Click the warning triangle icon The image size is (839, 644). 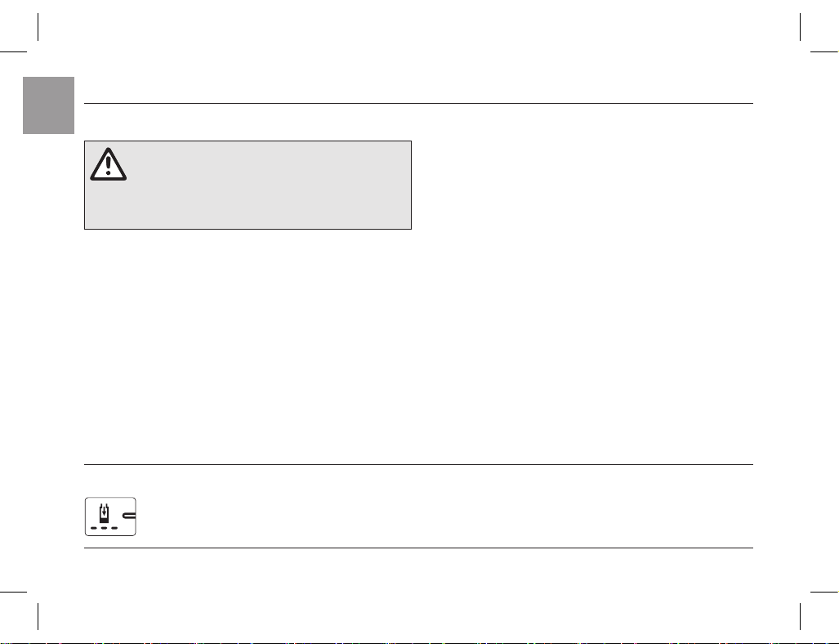point(108,164)
